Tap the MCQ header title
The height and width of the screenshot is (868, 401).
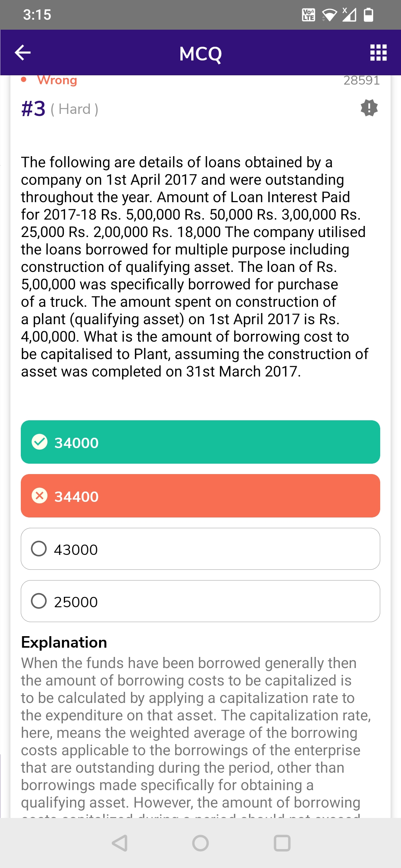[x=200, y=54]
